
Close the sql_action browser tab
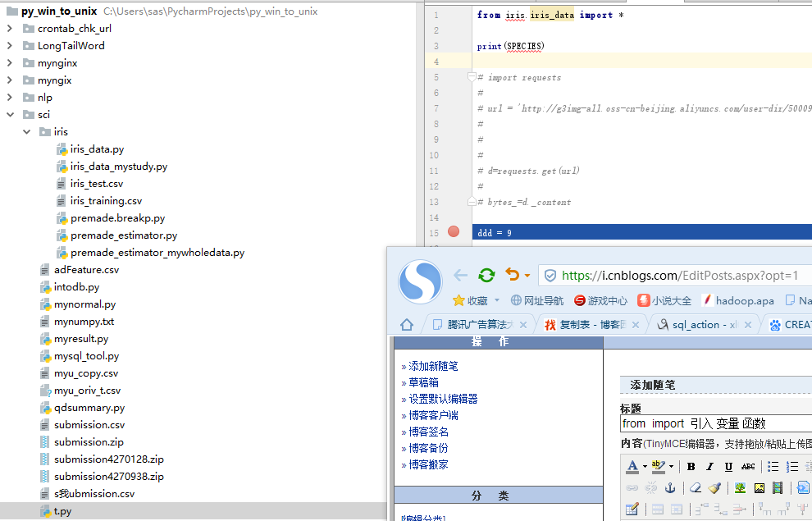748,325
